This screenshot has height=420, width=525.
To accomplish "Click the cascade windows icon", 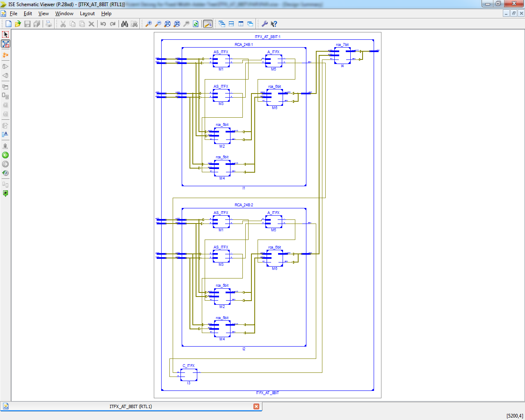I will (222, 24).
